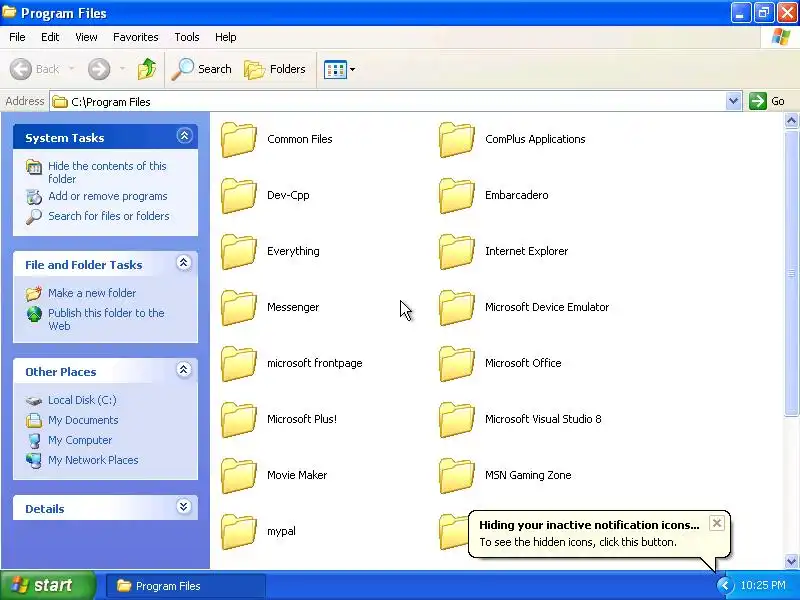Open the Back history dropdown arrow
The width and height of the screenshot is (800, 600).
pos(71,69)
